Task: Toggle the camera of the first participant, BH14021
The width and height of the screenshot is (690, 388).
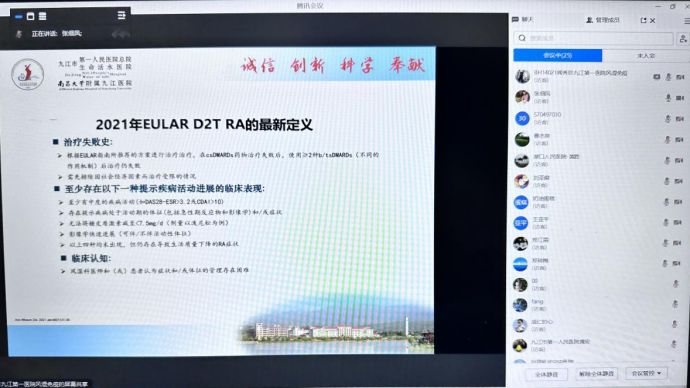Action: (x=680, y=77)
